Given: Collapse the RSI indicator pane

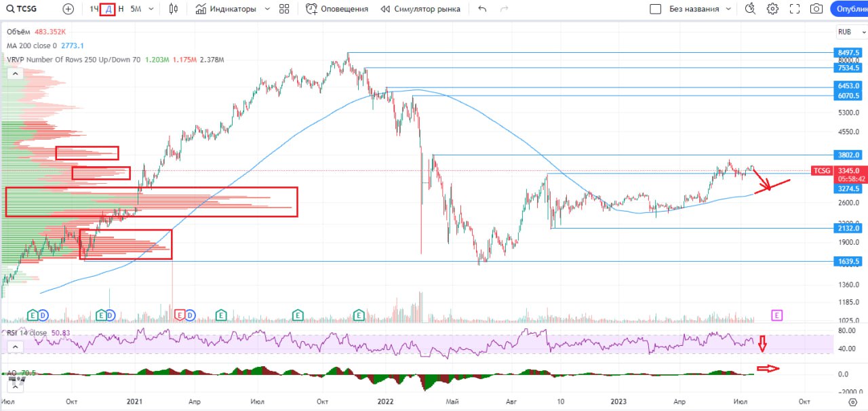Looking at the screenshot, I should [x=14, y=347].
